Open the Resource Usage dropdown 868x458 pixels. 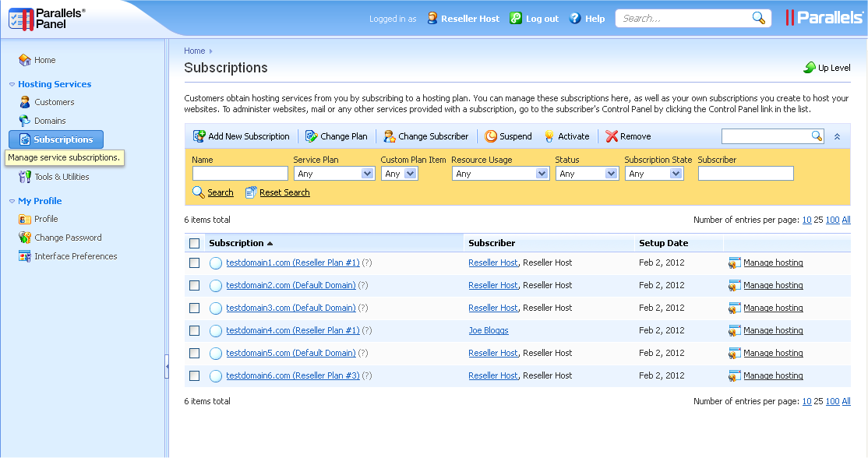pos(500,174)
